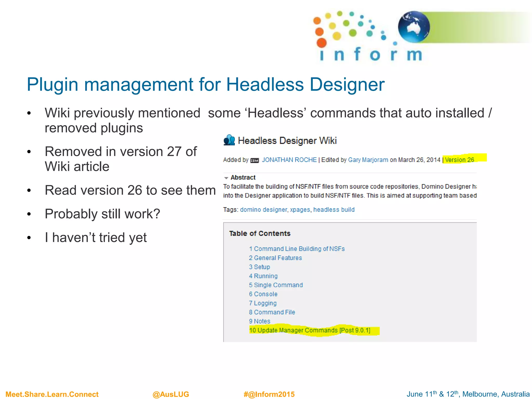Image resolution: width=532 pixels, height=399 pixels.
Task: Open the Logging contents entry
Action: tap(263, 303)
